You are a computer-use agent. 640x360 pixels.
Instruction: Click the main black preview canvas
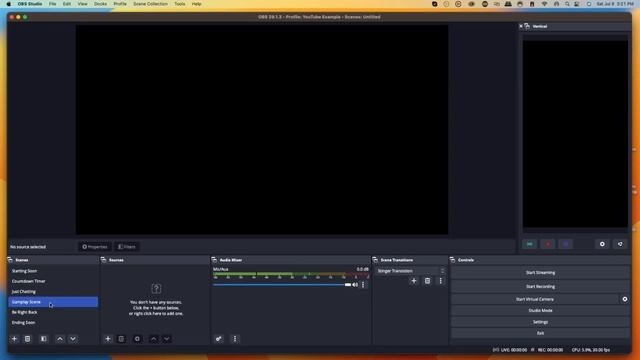(x=262, y=130)
